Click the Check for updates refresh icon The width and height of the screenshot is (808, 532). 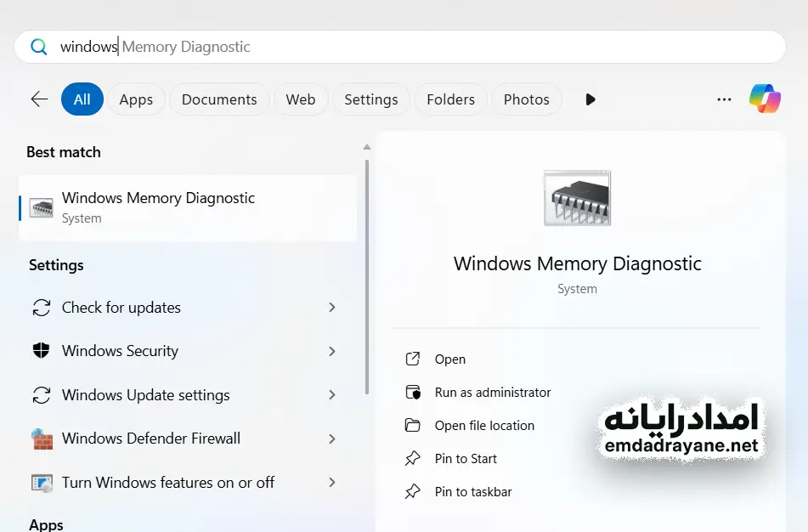[42, 308]
